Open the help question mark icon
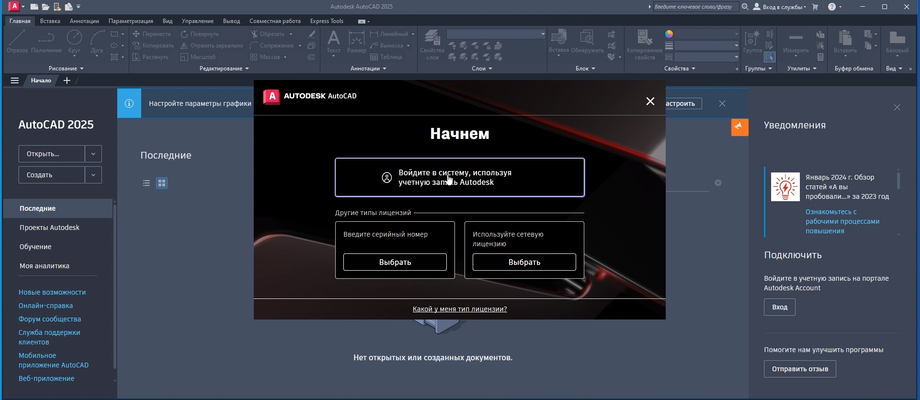Image resolution: width=920 pixels, height=400 pixels. (831, 6)
